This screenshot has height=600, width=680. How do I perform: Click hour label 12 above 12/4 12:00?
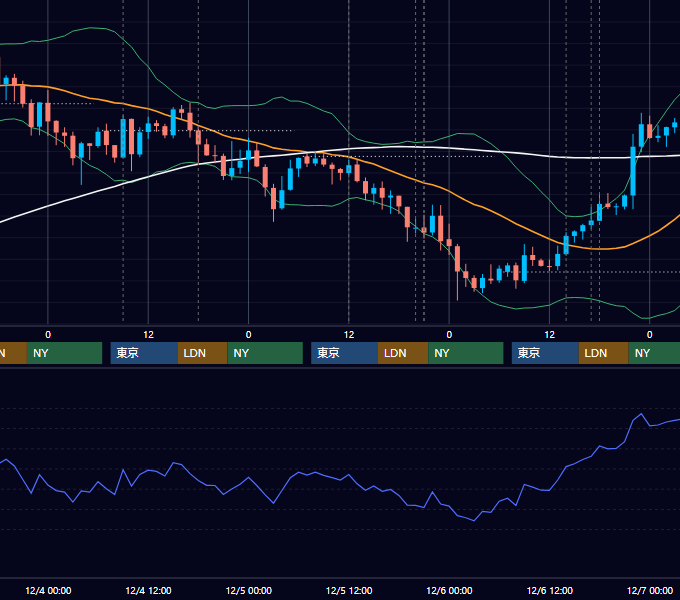coord(148,335)
